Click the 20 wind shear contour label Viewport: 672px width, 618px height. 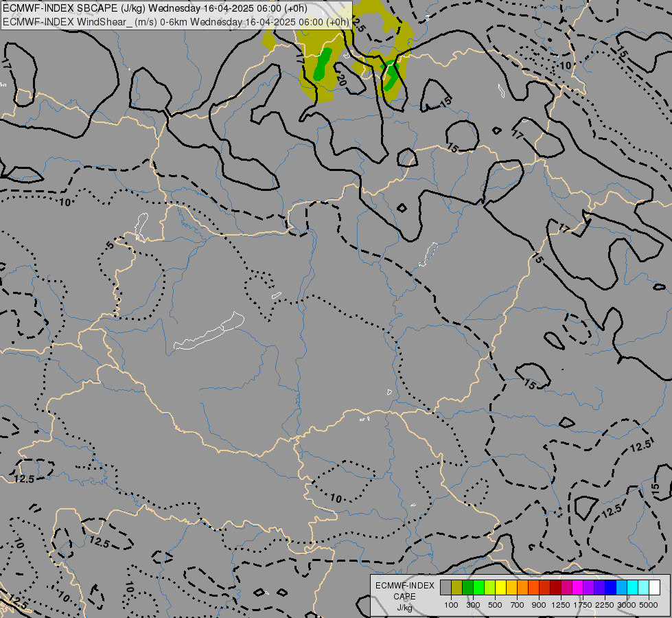click(342, 80)
